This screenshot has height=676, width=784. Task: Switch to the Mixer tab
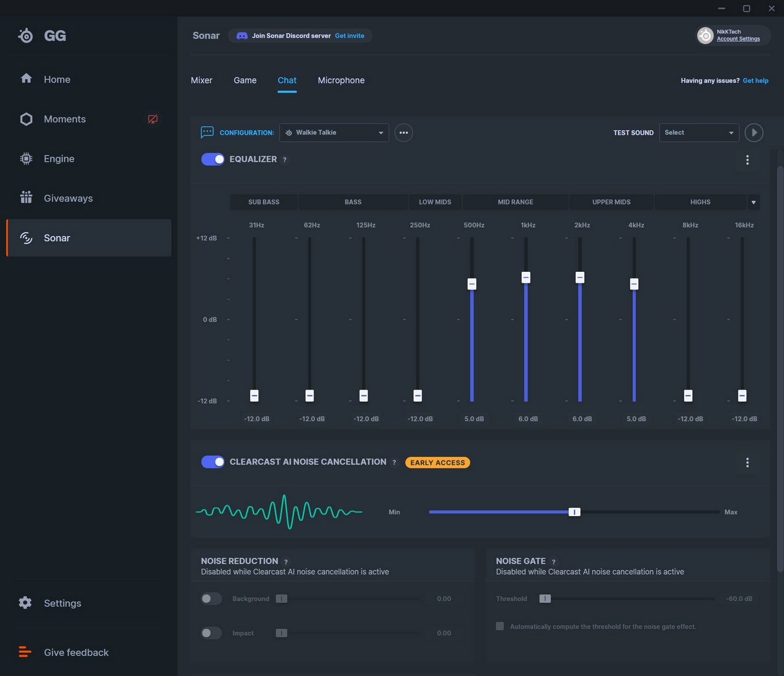coord(202,80)
